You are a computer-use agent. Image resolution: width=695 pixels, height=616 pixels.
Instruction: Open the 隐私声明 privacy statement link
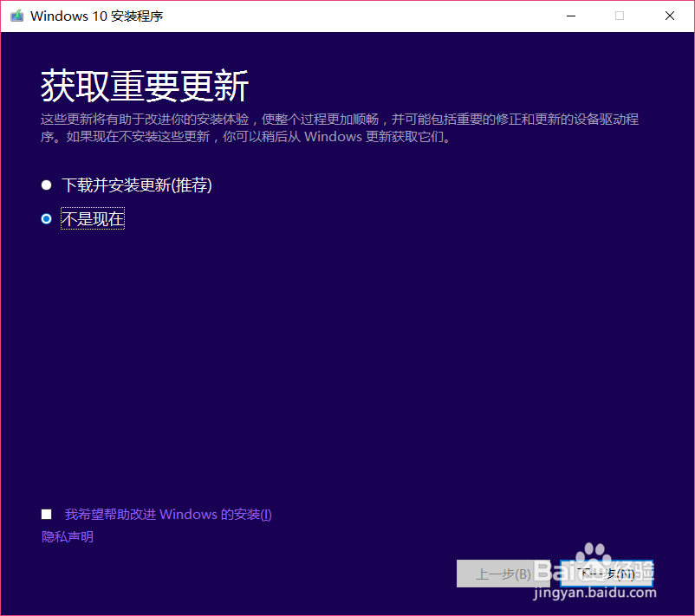[x=68, y=536]
